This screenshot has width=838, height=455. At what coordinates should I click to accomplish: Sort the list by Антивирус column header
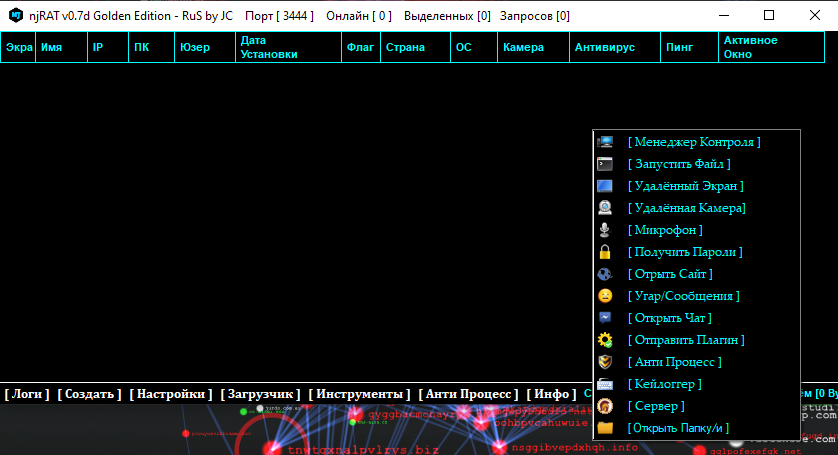click(x=604, y=47)
